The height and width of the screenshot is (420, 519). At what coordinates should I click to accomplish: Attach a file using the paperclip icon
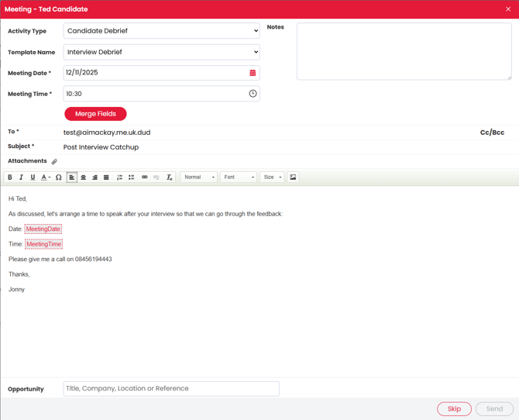tap(54, 161)
